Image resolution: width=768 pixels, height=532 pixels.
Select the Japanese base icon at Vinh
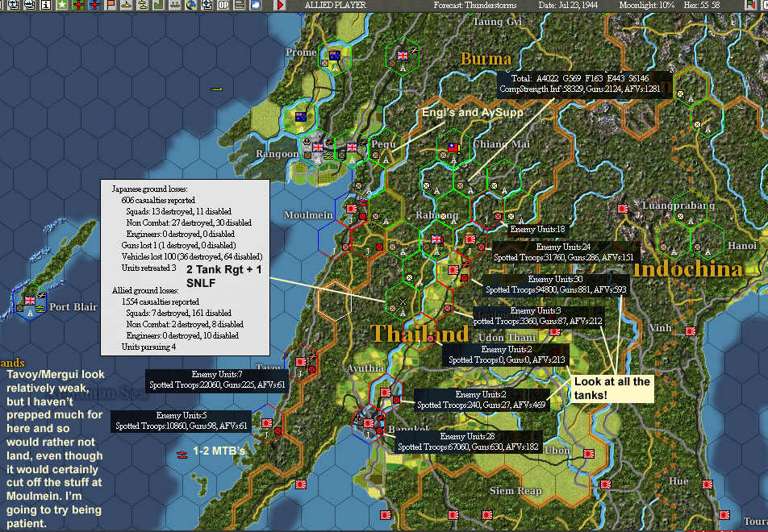(x=690, y=331)
